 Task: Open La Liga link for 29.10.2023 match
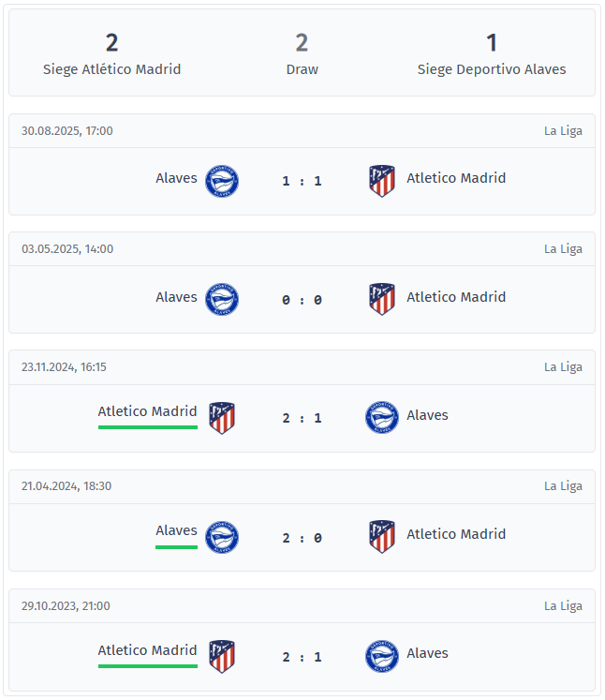563,606
